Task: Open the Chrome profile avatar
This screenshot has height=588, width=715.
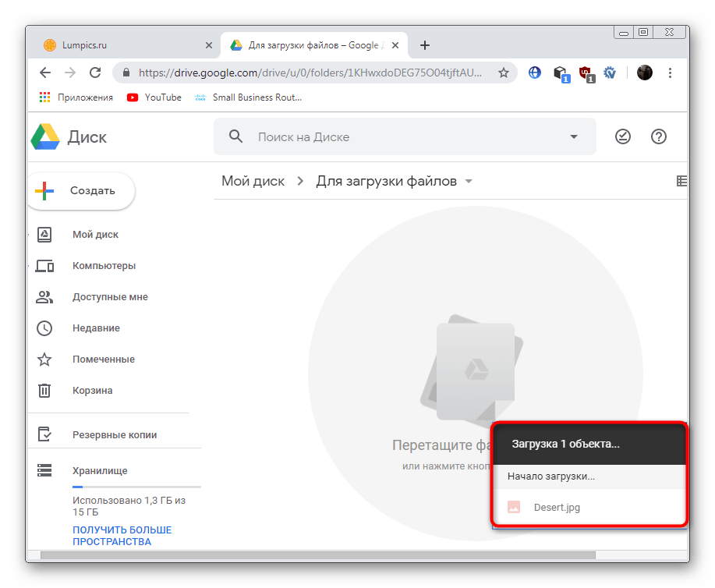Action: click(x=644, y=73)
